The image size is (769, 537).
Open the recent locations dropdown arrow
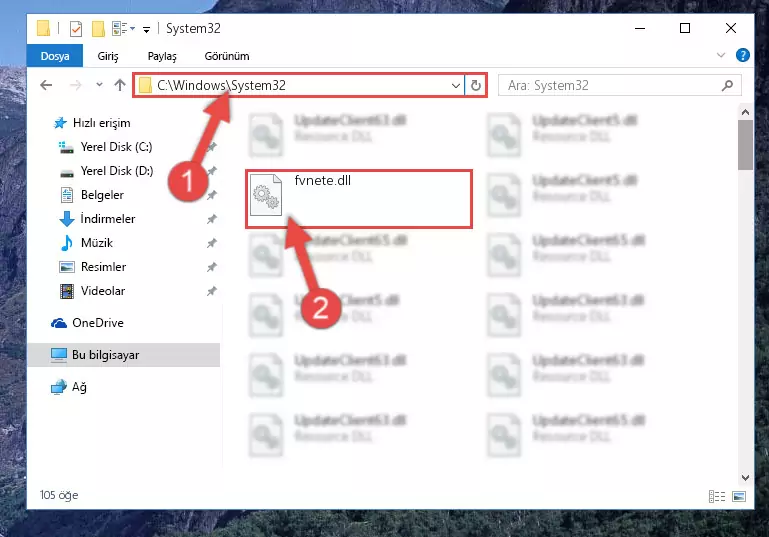(x=99, y=85)
